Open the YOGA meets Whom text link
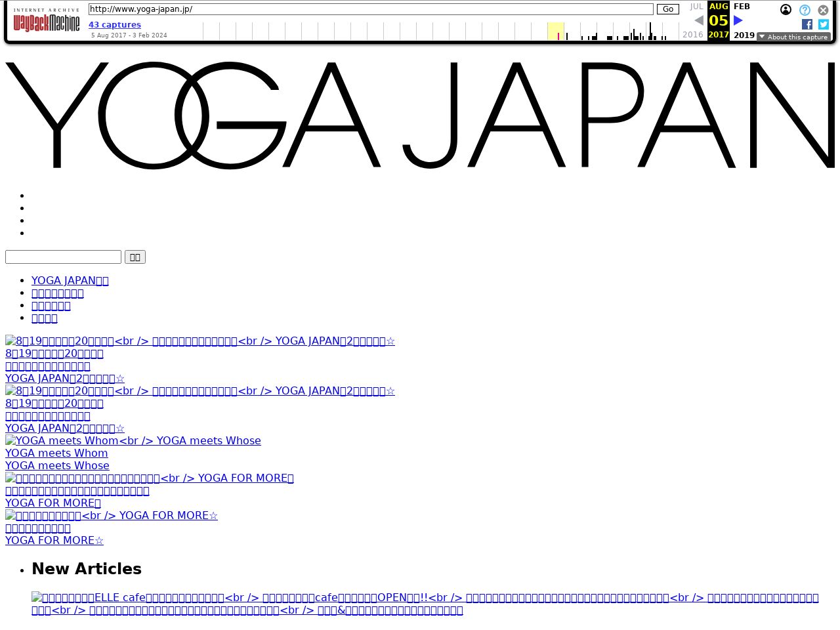The width and height of the screenshot is (840, 630). (x=56, y=453)
